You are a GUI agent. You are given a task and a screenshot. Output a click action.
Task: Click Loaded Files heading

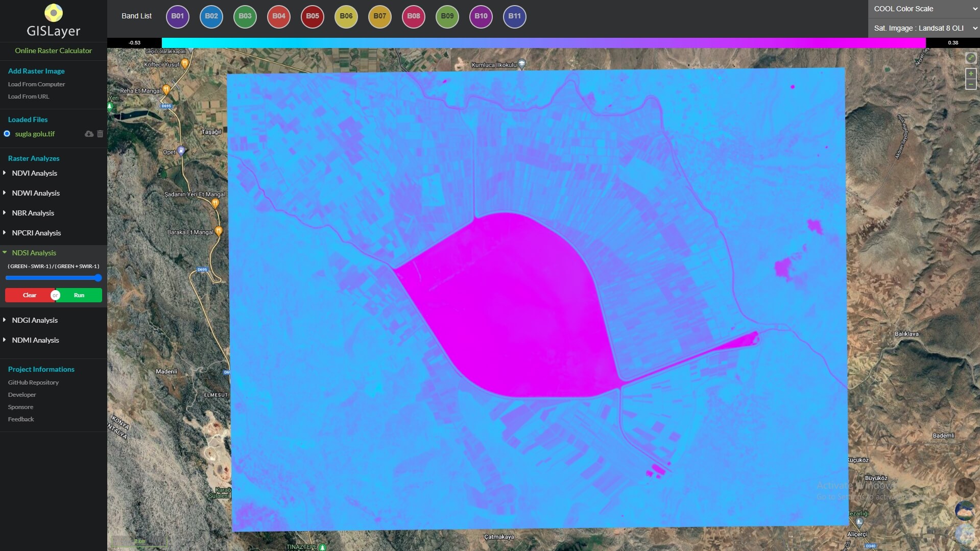point(28,119)
